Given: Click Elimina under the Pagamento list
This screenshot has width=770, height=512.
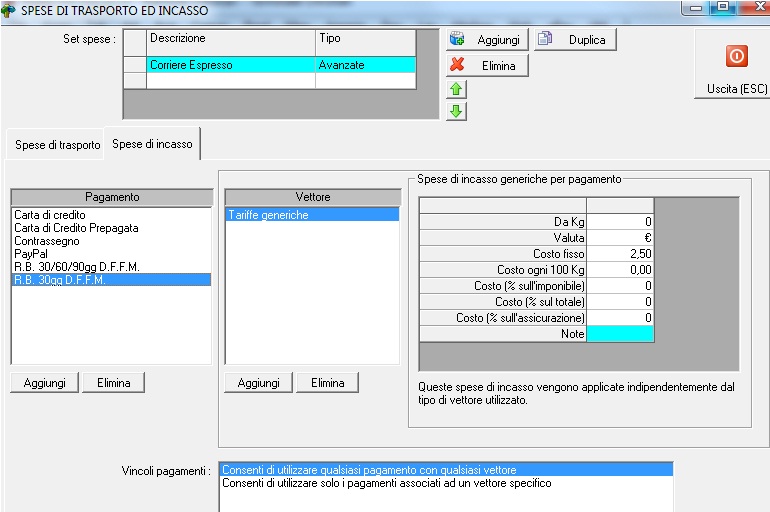Looking at the screenshot, I should click(x=113, y=383).
